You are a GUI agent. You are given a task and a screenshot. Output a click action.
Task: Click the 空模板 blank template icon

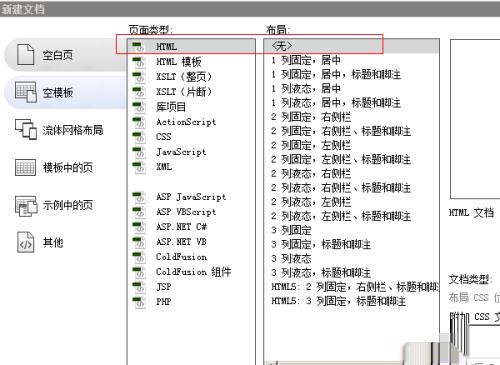point(26,92)
